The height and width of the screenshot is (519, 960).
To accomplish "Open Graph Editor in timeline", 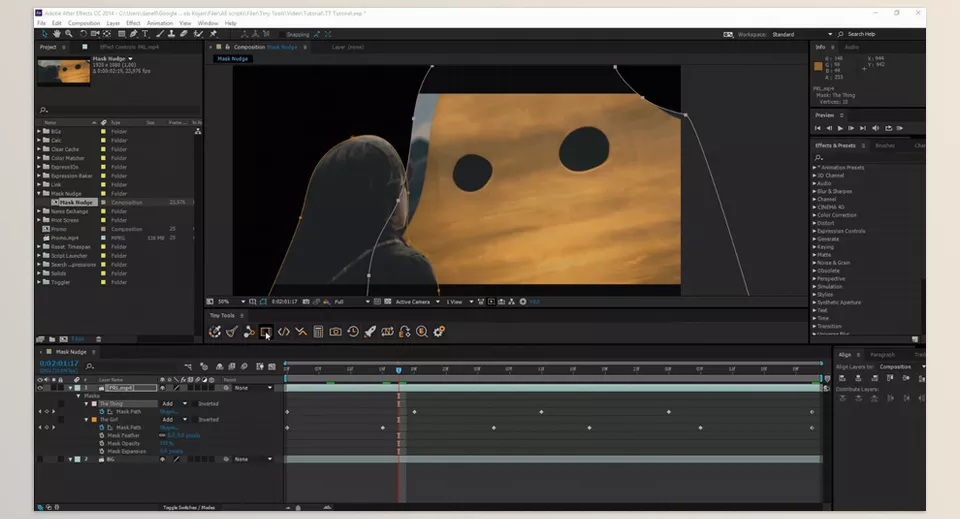I will [x=271, y=367].
